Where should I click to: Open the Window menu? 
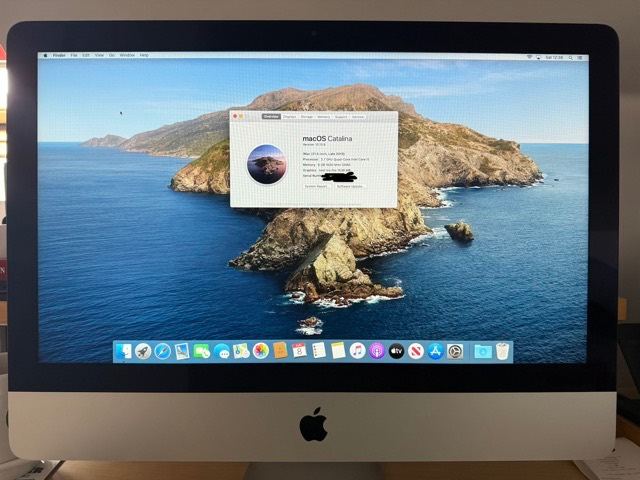click(127, 56)
